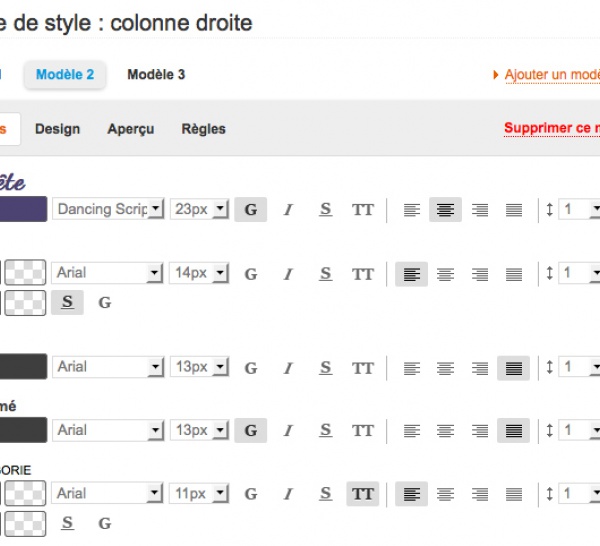This screenshot has height=546, width=600.
Task: Switch to the Modèle 3 tab
Action: 156,75
